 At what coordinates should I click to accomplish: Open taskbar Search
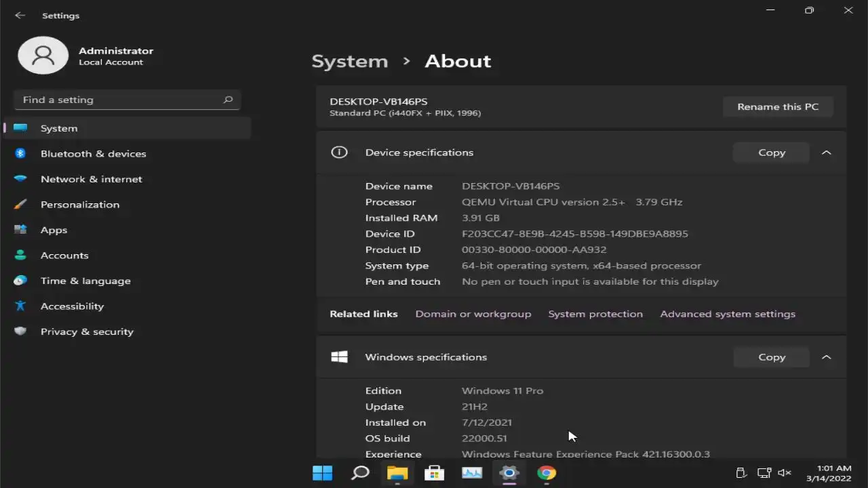click(360, 472)
